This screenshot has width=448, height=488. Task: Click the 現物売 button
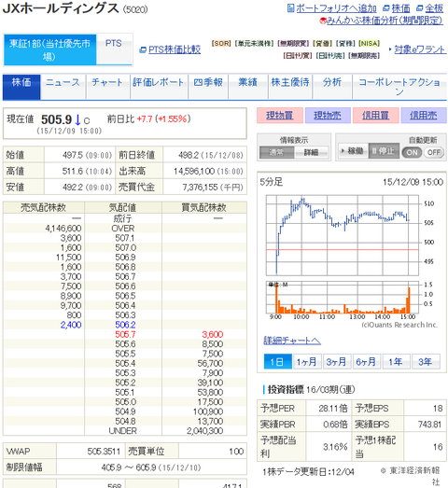328,116
